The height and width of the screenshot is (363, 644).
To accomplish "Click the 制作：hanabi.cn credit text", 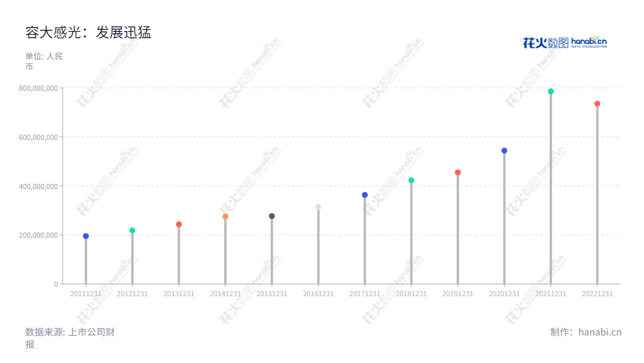I will click(x=585, y=332).
